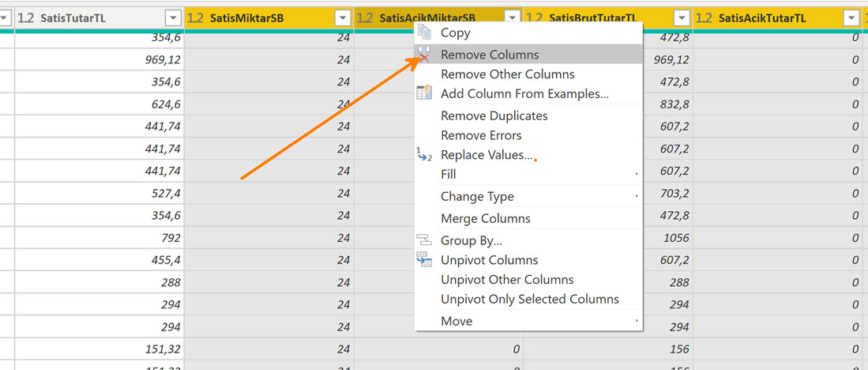
Task: Choose Remove Other Columns
Action: (528, 74)
